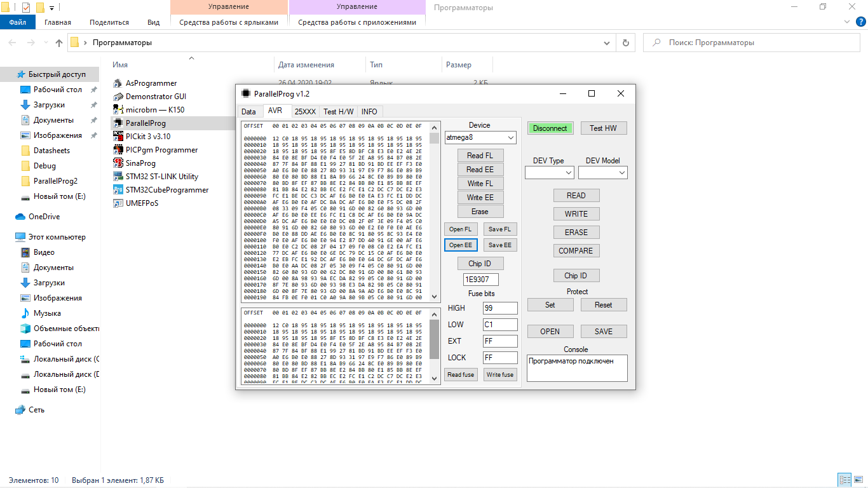Open the Главная ribbon tab
Image resolution: width=868 pixels, height=488 pixels.
point(58,22)
